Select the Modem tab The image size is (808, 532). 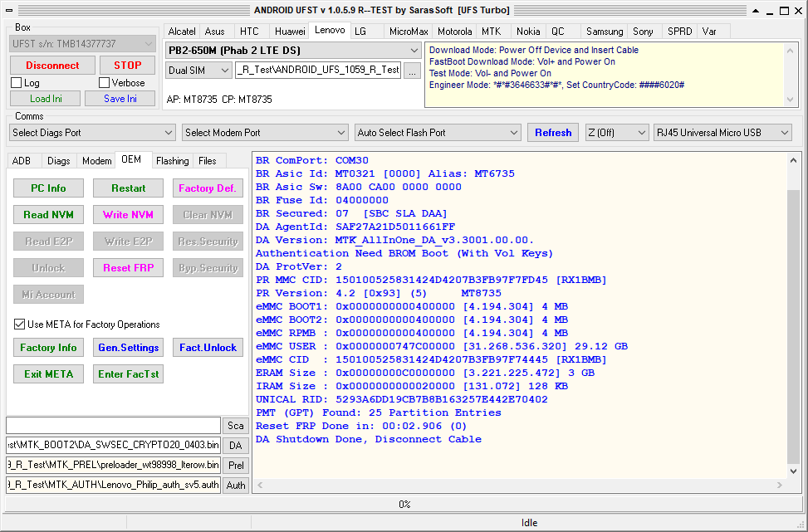(x=97, y=161)
